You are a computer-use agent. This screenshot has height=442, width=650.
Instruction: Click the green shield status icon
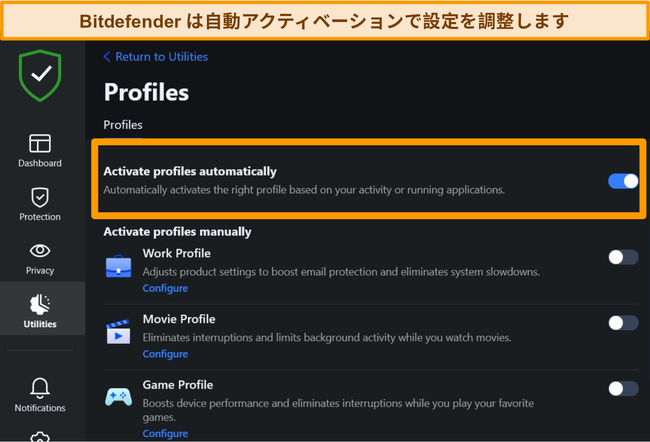pyautogui.click(x=40, y=75)
